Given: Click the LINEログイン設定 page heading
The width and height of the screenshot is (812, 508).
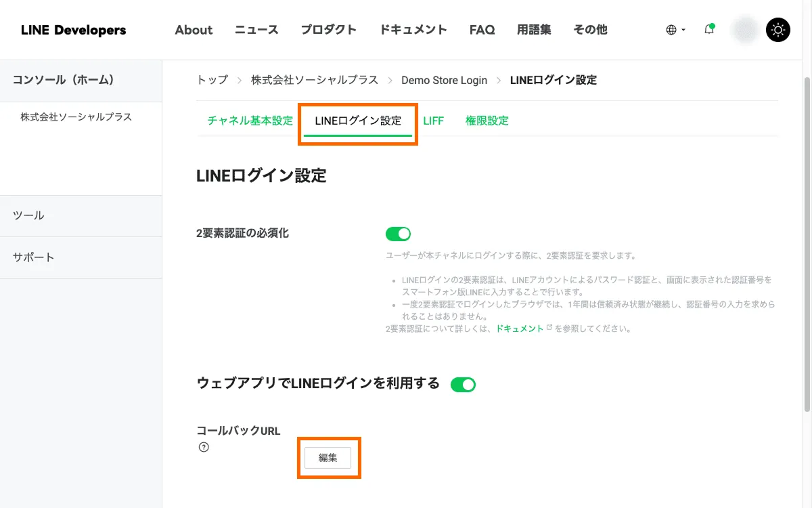Looking at the screenshot, I should pyautogui.click(x=261, y=176).
